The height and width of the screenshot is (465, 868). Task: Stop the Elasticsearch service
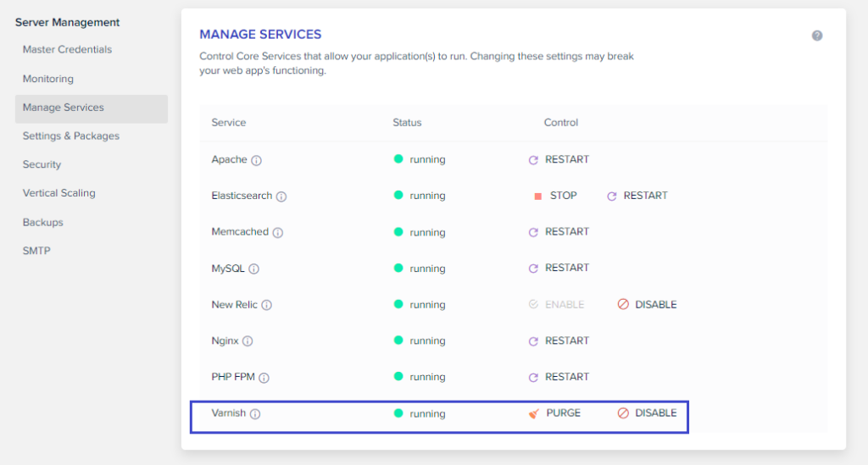pyautogui.click(x=555, y=196)
